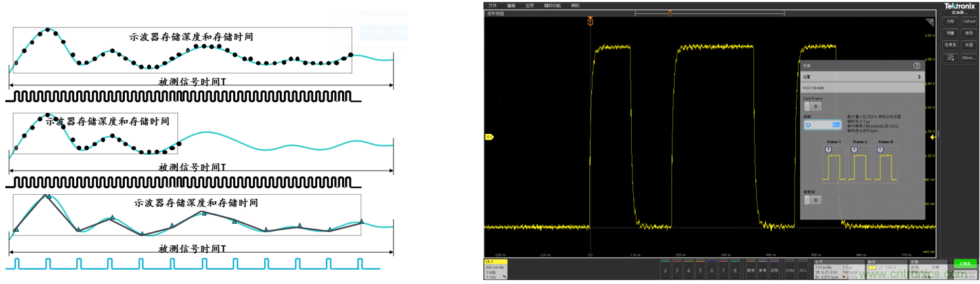
Task: Click the trigger position T marker
Action: pyautogui.click(x=590, y=22)
